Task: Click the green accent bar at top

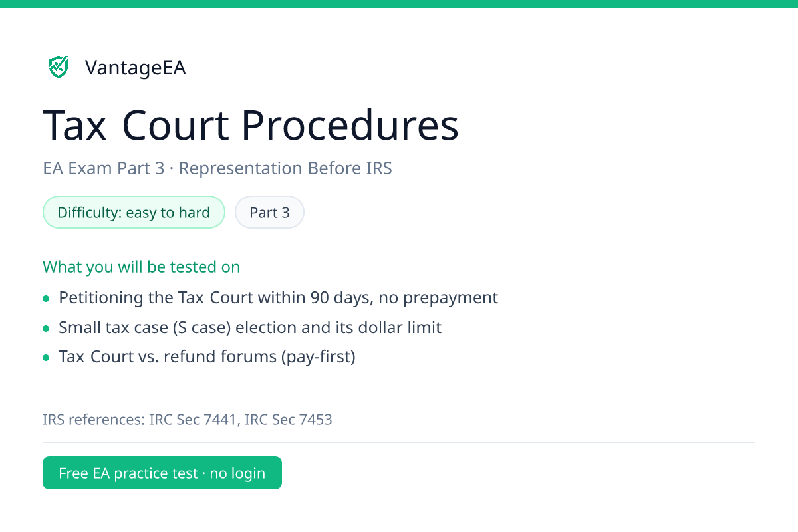Action: [x=399, y=4]
